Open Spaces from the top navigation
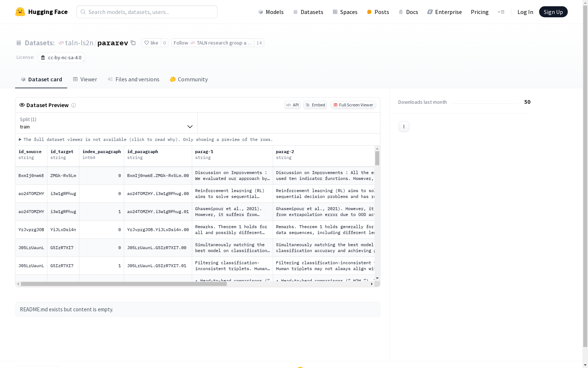 coord(345,12)
